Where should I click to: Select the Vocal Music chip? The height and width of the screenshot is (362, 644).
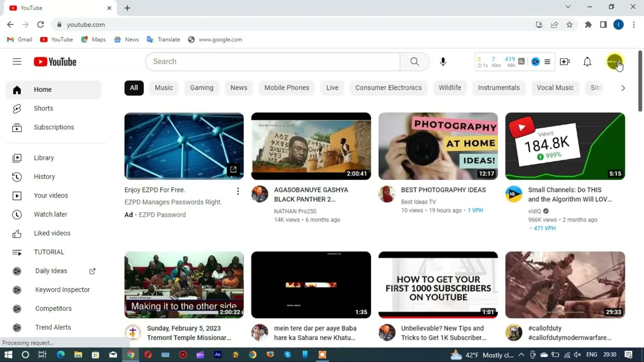555,87
